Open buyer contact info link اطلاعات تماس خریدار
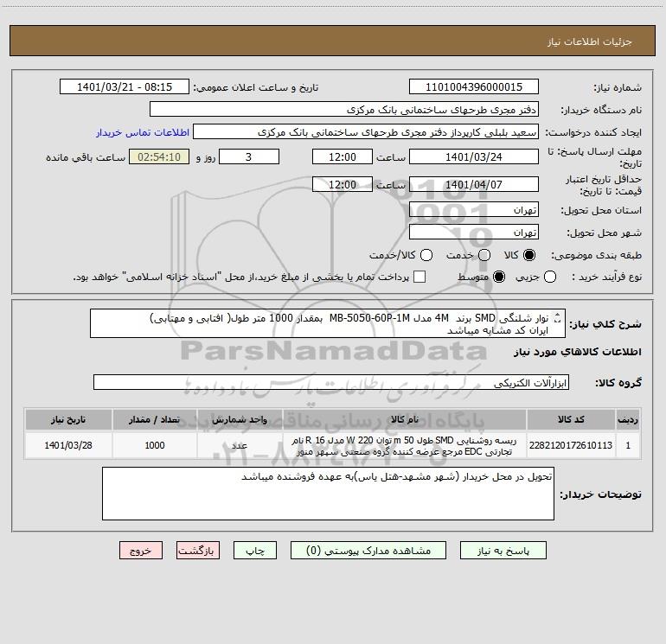Viewport: 666px width, 644px height. pos(143,132)
